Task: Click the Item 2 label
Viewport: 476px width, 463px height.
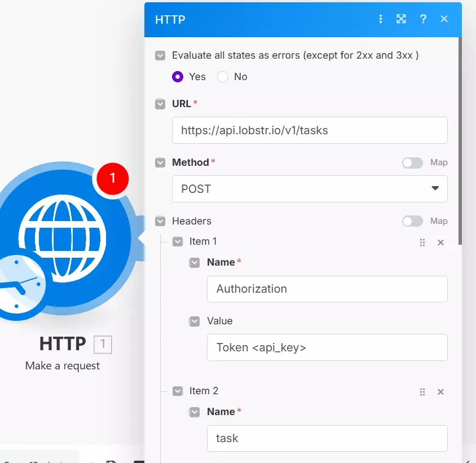Action: tap(204, 391)
